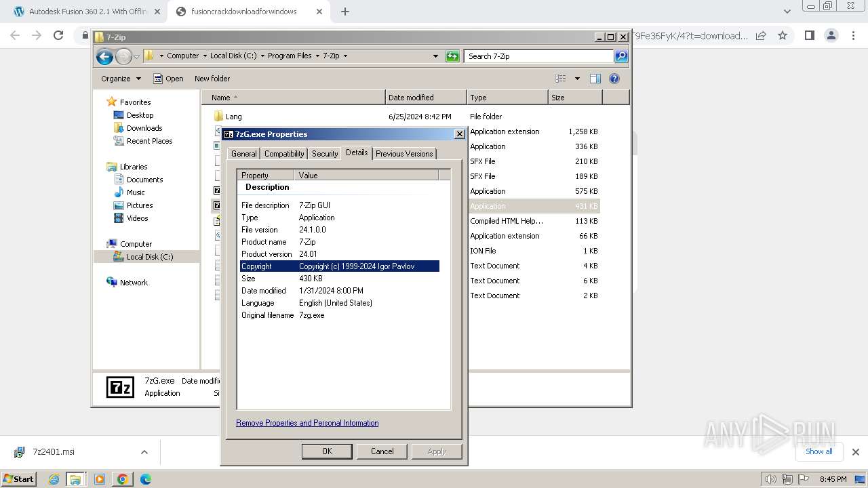Click the green refresh address button
This screenshot has height=488, width=868.
452,56
